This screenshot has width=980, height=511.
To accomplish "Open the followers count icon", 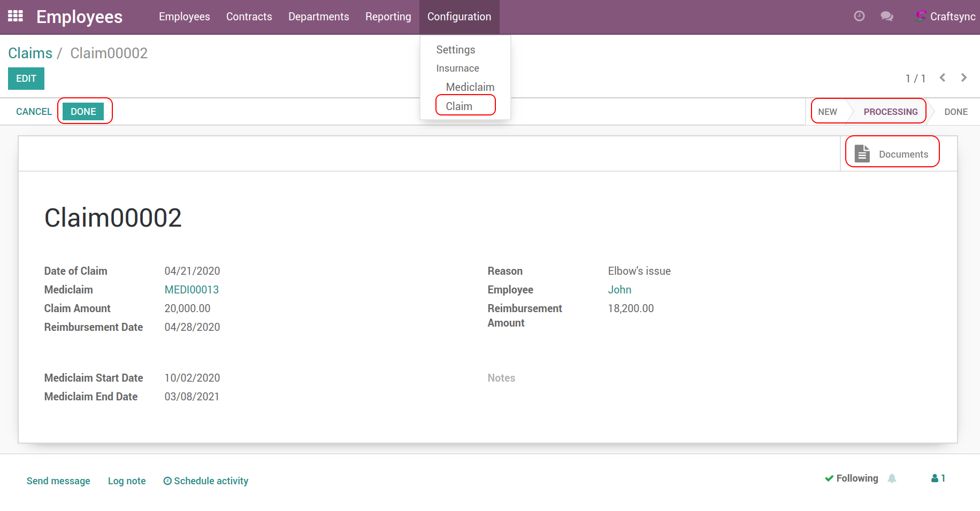I will pos(938,478).
